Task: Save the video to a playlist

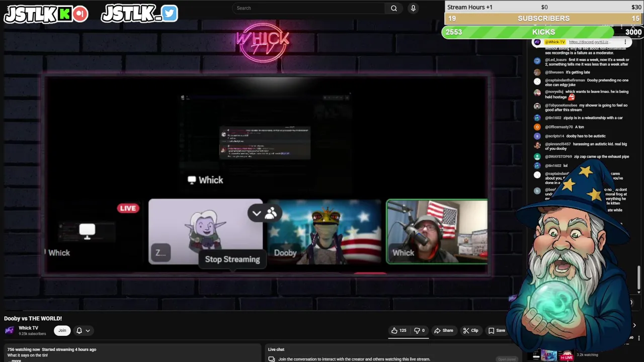Action: (497, 330)
